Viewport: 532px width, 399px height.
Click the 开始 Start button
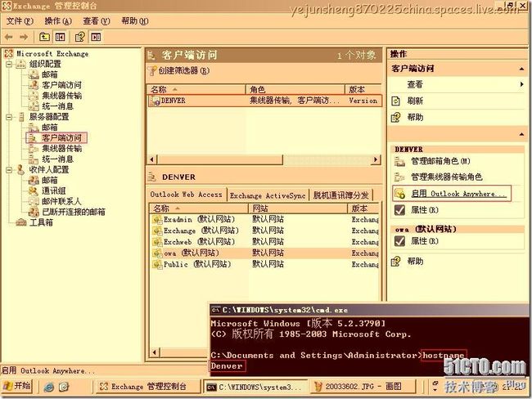(x=17, y=386)
